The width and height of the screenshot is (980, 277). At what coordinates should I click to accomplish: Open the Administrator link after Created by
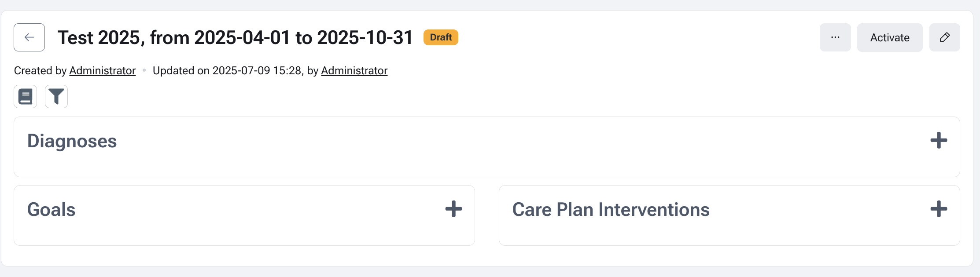[x=103, y=71]
